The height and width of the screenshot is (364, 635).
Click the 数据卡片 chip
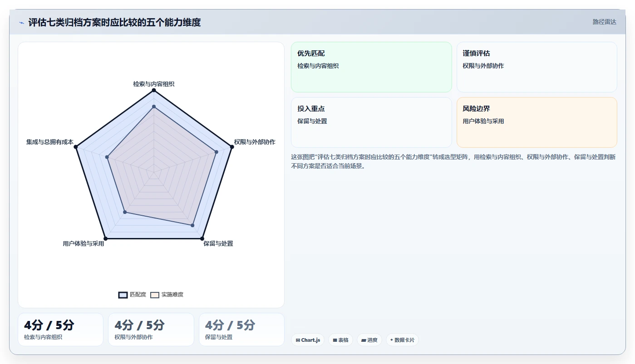pos(402,340)
